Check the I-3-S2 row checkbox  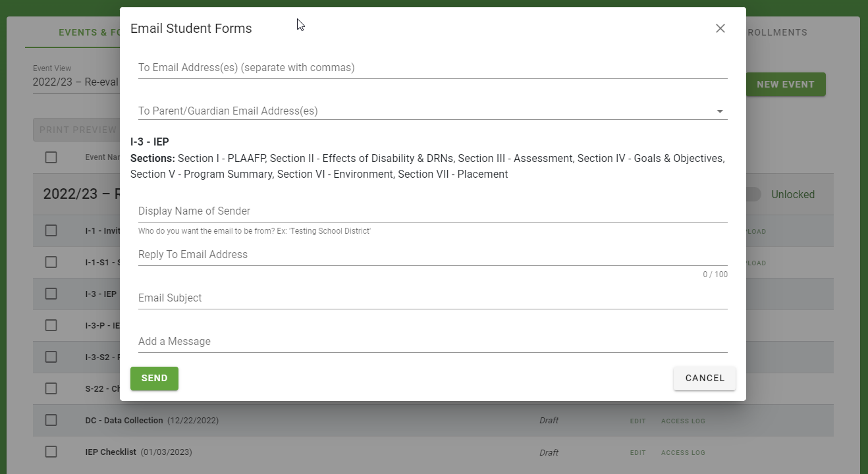[51, 357]
